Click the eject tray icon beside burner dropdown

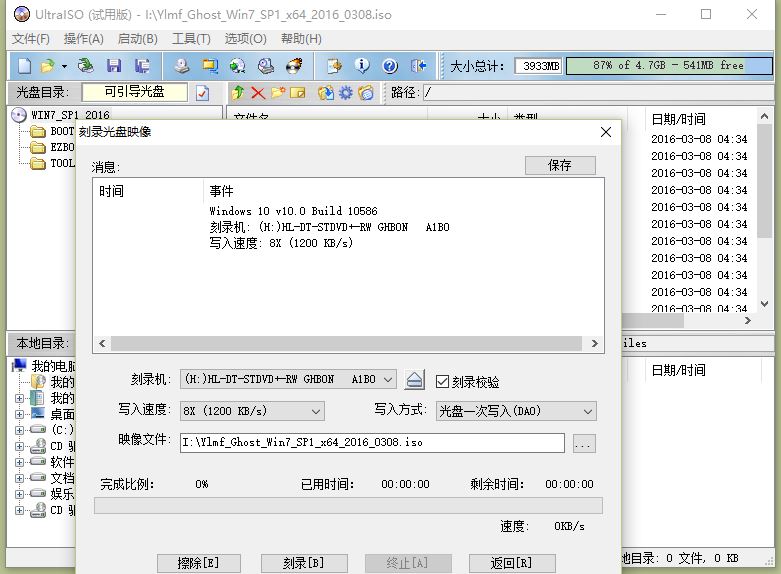click(414, 380)
